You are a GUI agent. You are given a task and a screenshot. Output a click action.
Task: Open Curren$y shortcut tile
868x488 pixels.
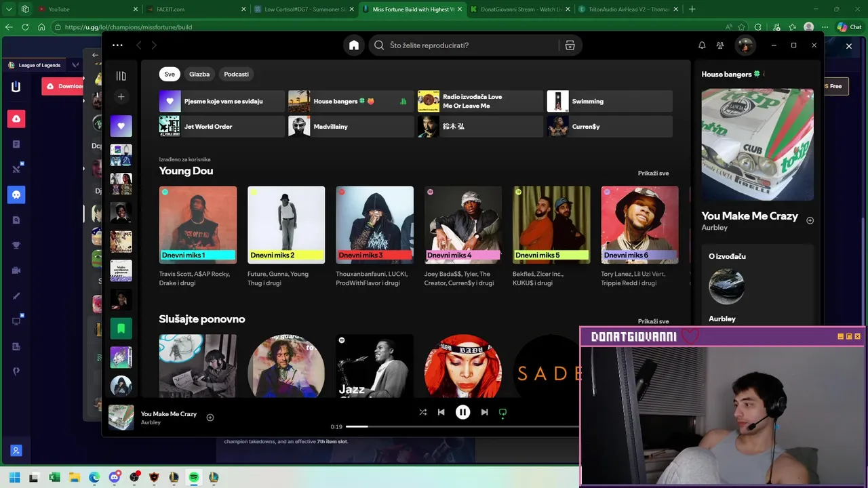(610, 126)
